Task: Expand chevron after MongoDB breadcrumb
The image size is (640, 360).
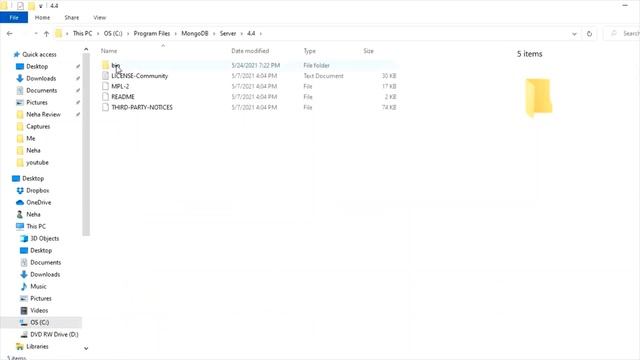Action: click(x=214, y=33)
